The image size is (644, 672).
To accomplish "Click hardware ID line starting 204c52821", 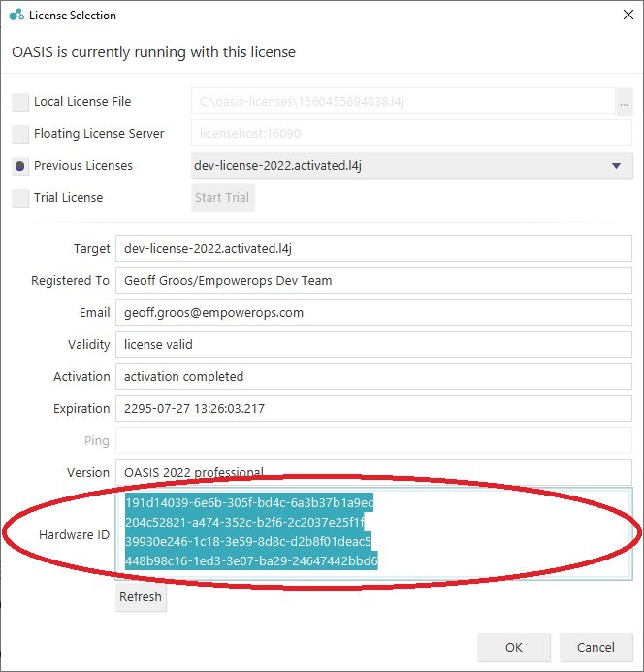I will pos(244,522).
